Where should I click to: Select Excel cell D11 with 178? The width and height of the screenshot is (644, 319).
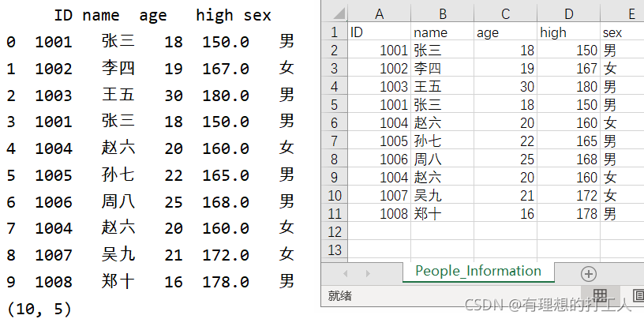click(569, 213)
